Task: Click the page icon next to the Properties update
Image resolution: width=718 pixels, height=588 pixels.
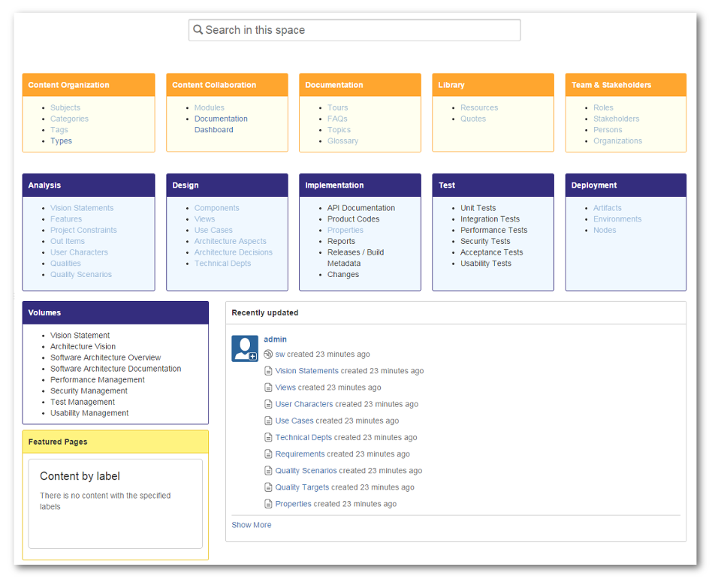Action: pos(269,504)
